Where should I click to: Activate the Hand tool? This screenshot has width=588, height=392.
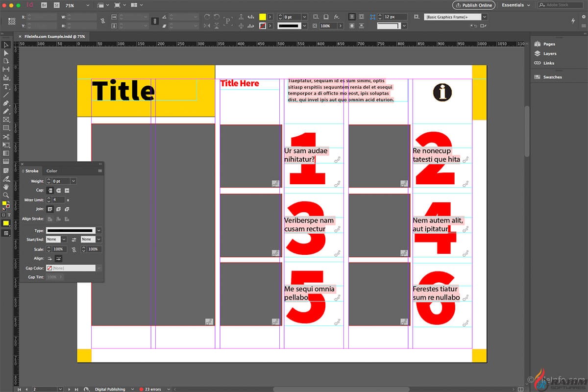click(6, 187)
